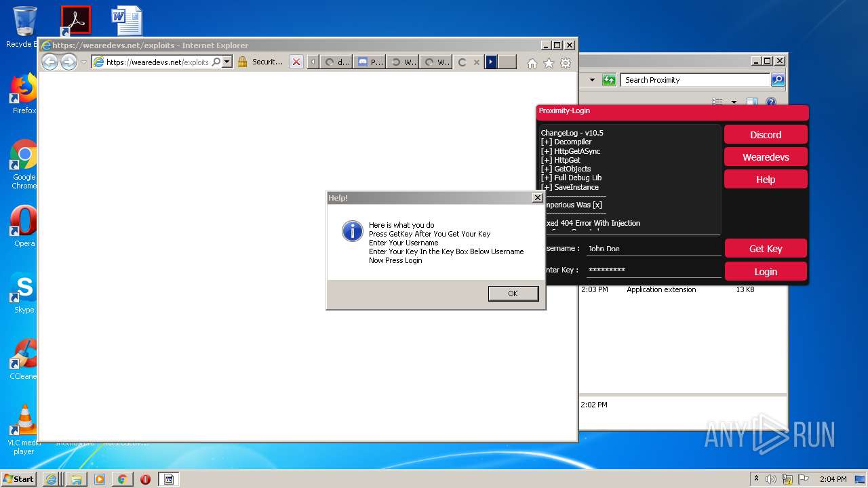Viewport: 868px width, 488px height.
Task: Click the red Help button
Action: pyautogui.click(x=766, y=179)
